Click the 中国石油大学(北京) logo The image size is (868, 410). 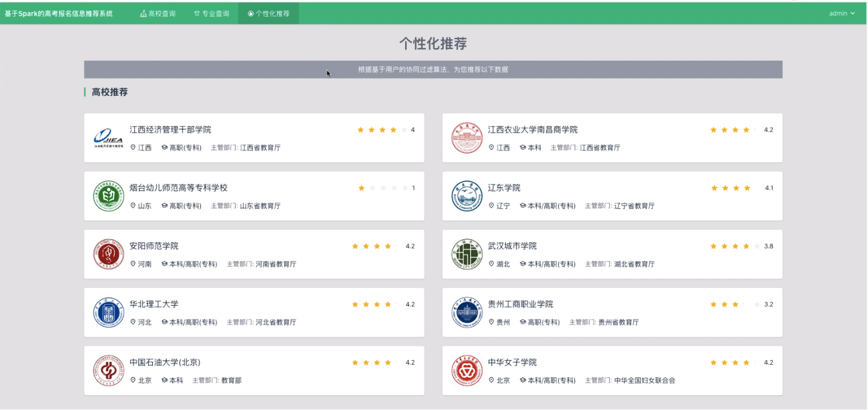[x=108, y=371]
